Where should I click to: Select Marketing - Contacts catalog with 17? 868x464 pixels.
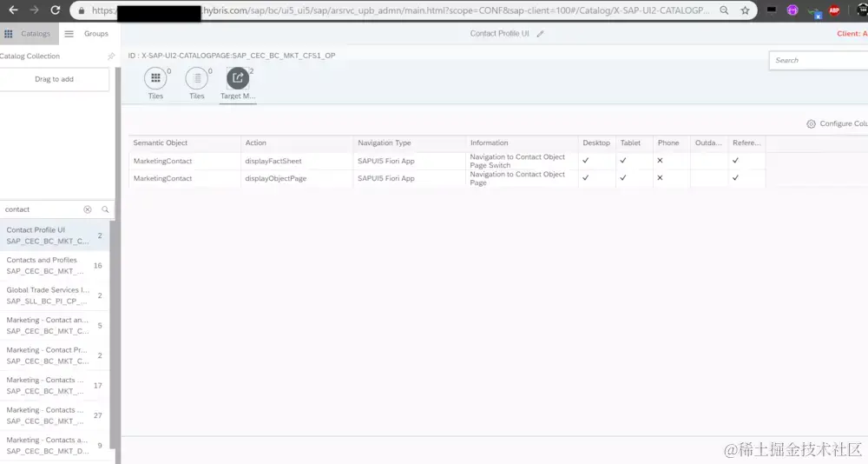[x=54, y=385]
